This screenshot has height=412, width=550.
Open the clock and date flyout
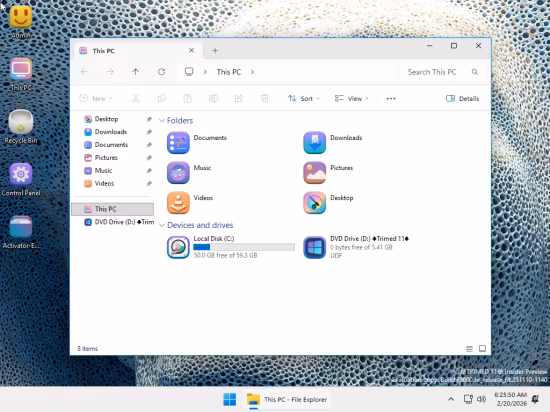click(510, 399)
